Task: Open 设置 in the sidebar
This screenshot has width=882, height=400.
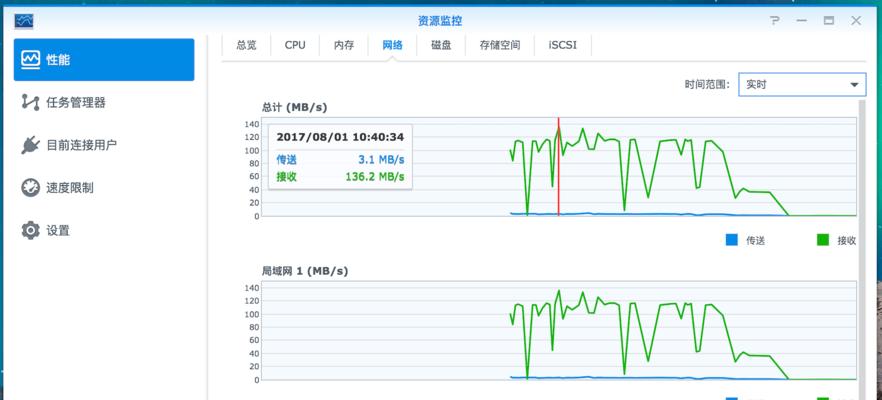Action: (104, 230)
